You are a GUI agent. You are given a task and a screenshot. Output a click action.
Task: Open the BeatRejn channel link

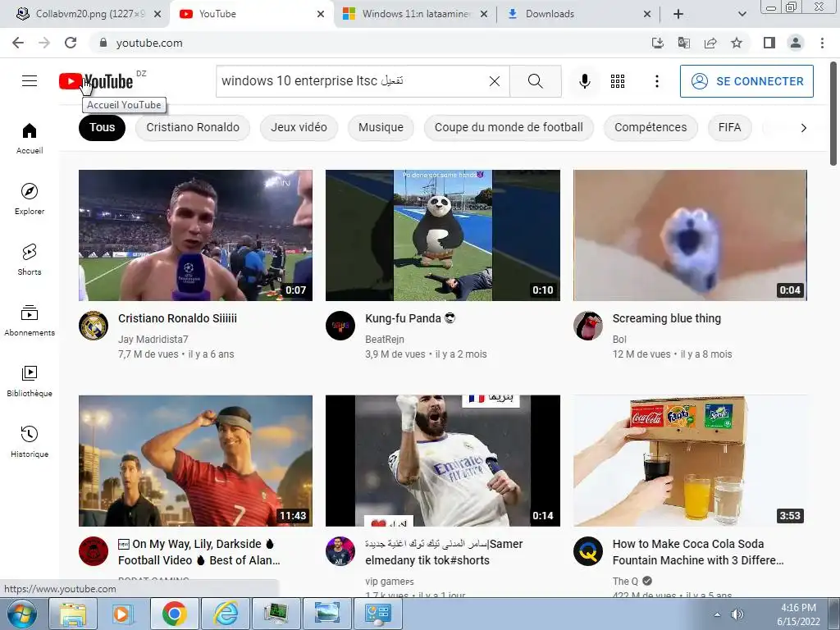coord(385,339)
